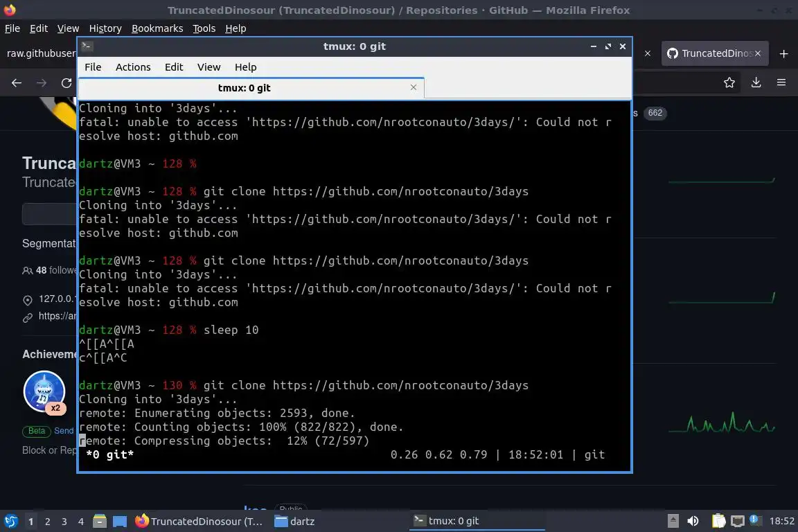Open the Edit menu in terminal window
Viewport: 798px width, 532px height.
[174, 67]
